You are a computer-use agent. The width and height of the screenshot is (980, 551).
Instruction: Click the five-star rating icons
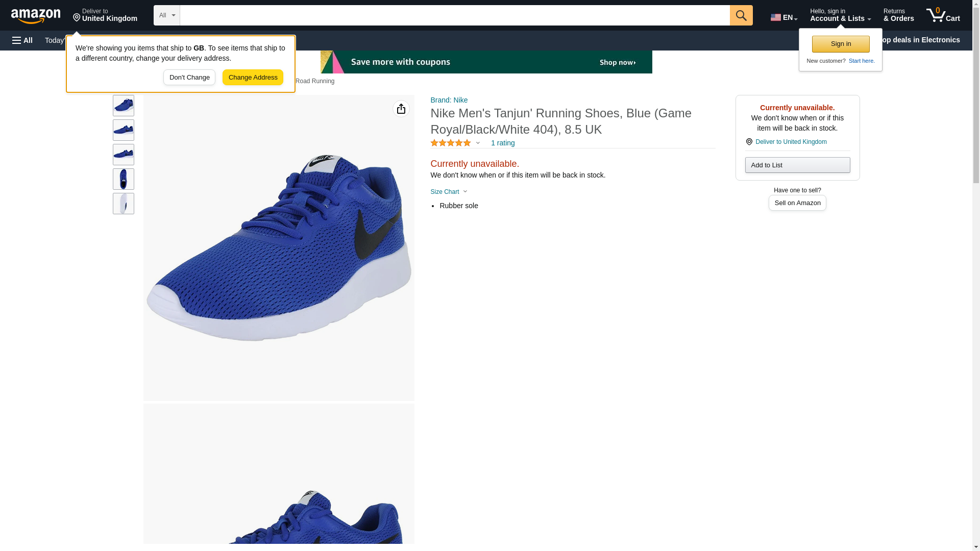pos(451,143)
